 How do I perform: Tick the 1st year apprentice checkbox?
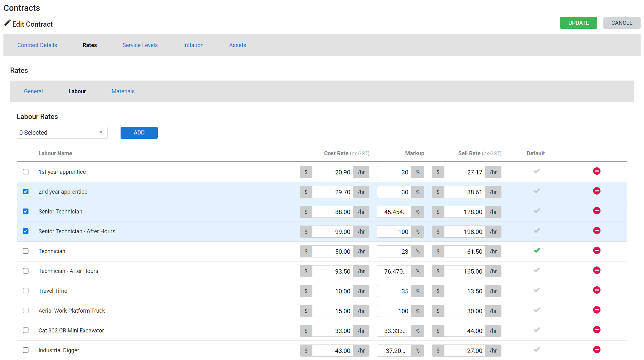click(x=26, y=172)
